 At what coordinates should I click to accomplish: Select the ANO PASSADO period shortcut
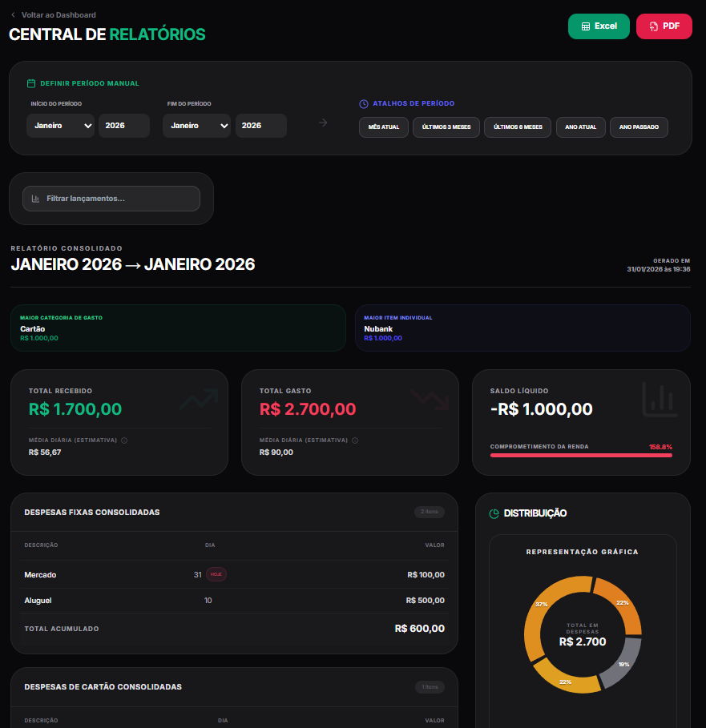coord(639,127)
